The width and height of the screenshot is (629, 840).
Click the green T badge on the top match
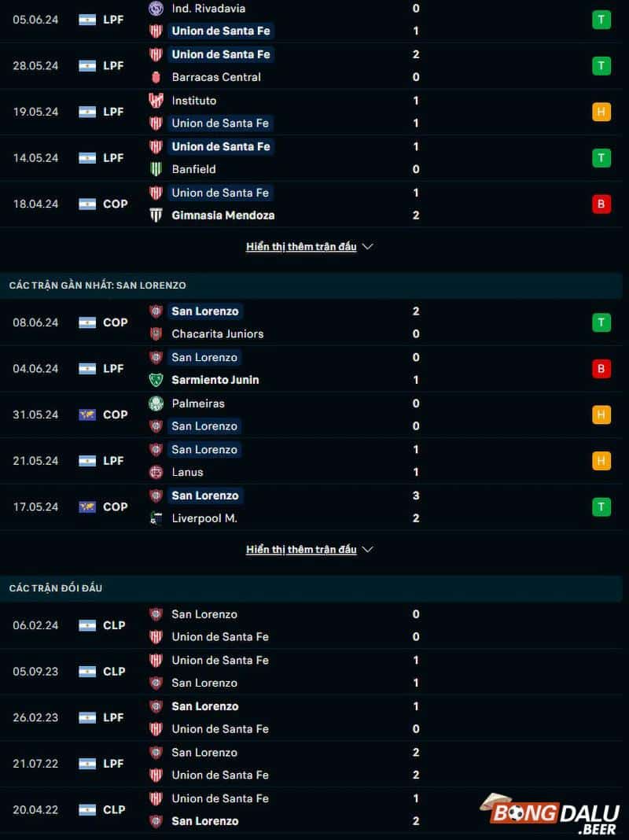pyautogui.click(x=601, y=20)
